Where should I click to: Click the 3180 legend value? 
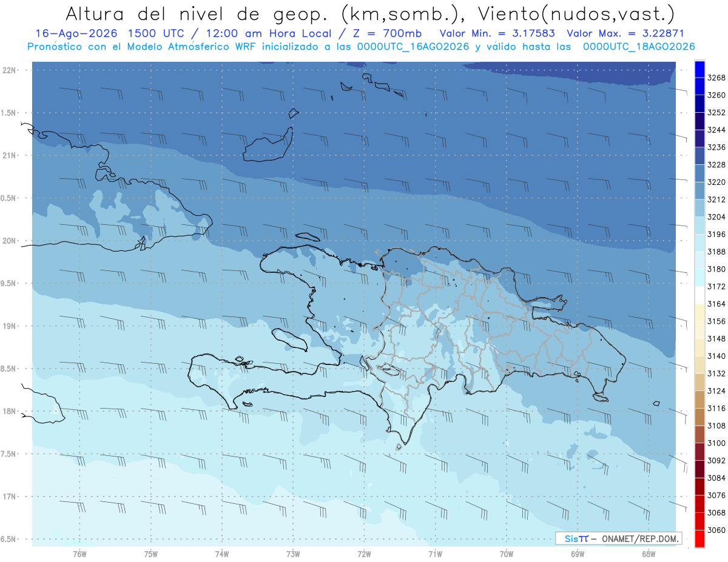[x=716, y=269]
